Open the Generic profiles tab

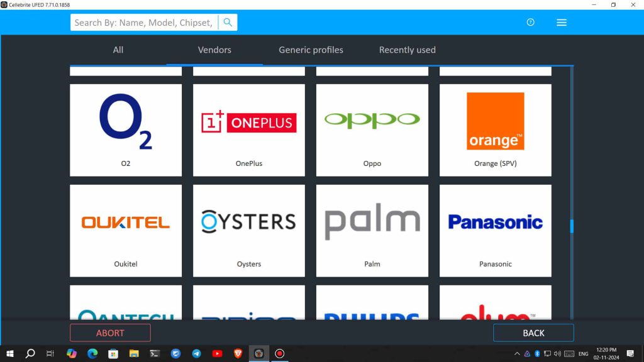[x=311, y=50]
